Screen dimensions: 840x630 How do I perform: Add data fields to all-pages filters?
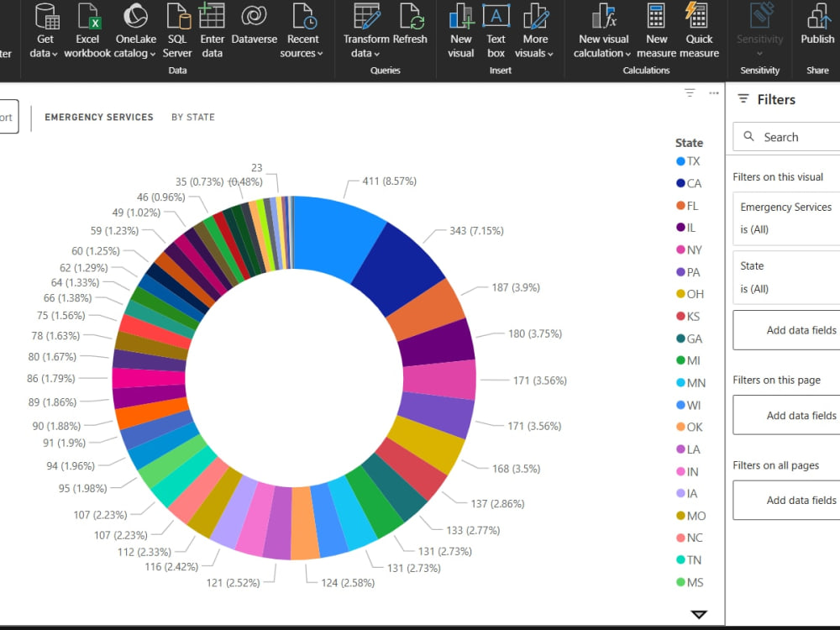tap(786, 500)
